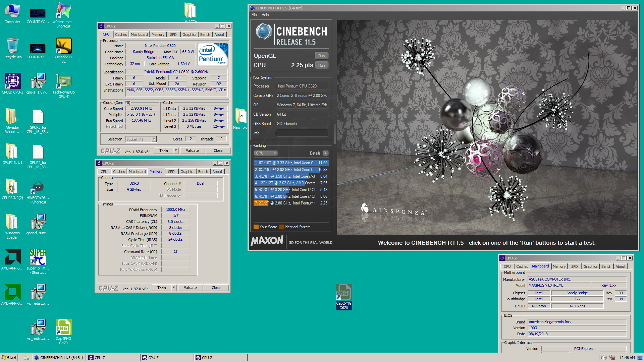Viewport: 644px width, 362px height.
Task: Run the OpenGL test in Cinebench
Action: [321, 56]
